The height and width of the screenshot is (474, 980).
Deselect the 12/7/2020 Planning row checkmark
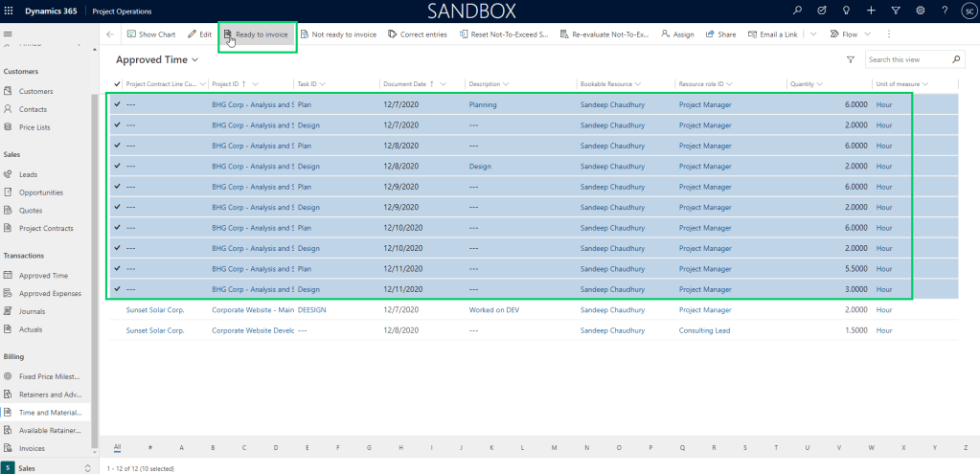point(117,104)
